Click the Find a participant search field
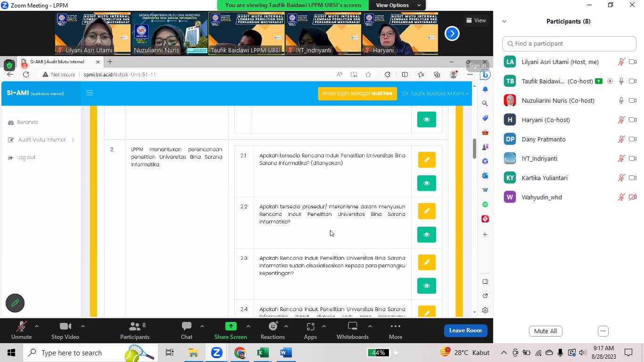 pyautogui.click(x=569, y=43)
